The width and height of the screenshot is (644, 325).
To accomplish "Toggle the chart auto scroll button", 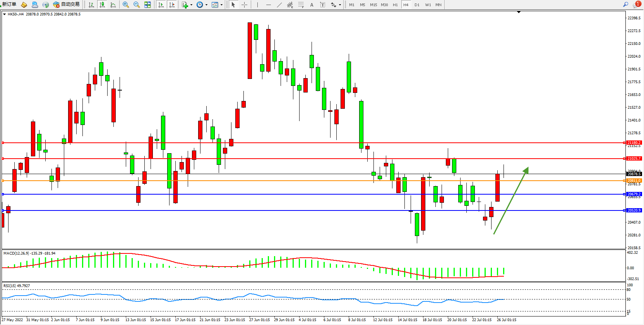I will click(x=161, y=5).
